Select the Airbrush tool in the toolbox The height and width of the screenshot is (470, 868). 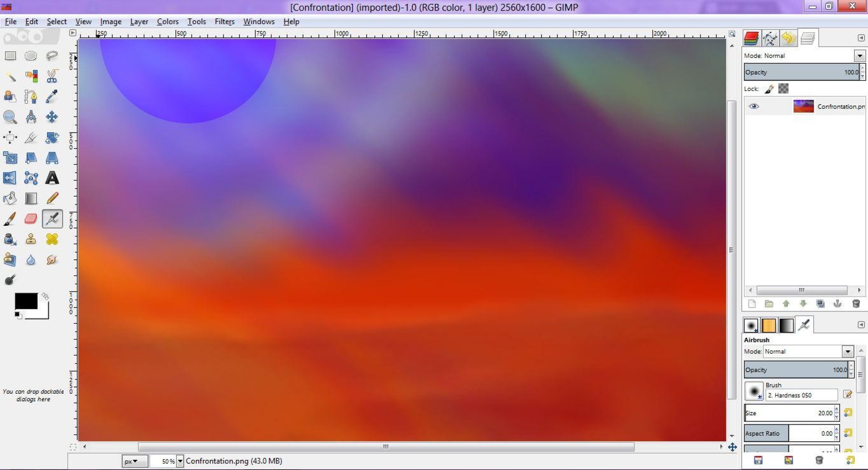tap(52, 219)
